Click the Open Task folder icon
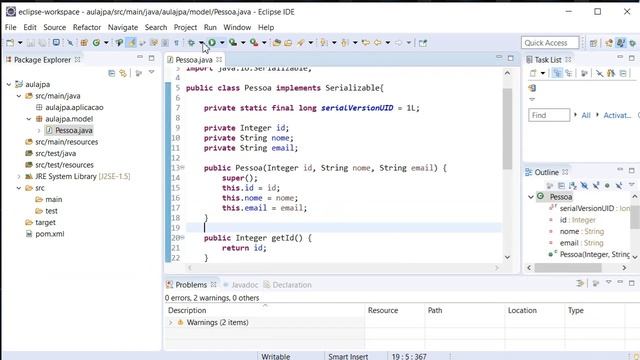Viewport: 640px width, 360px height. point(288,42)
